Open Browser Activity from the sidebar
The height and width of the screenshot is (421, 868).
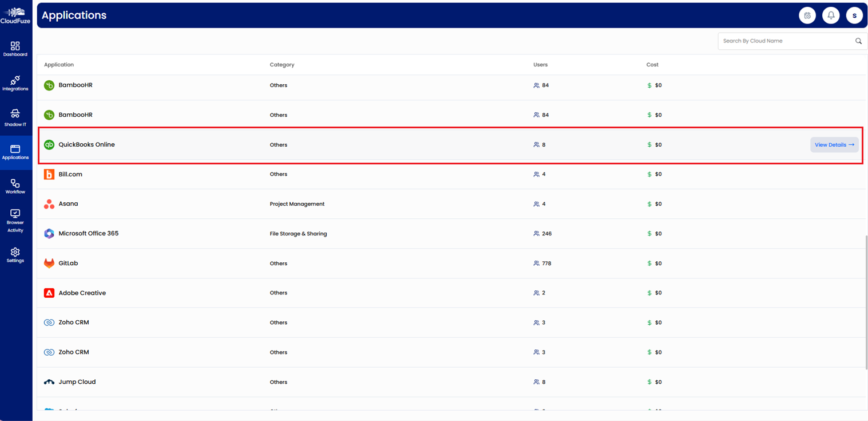15,219
